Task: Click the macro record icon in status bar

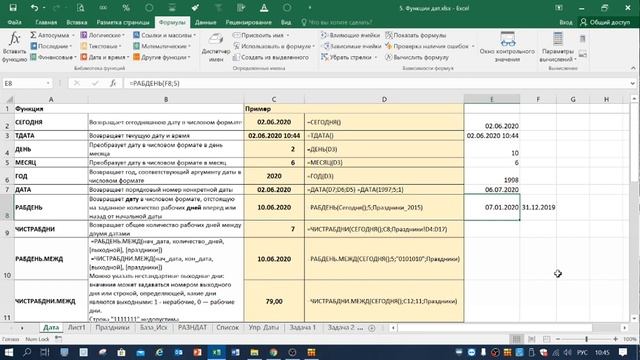Action: pyautogui.click(x=58, y=339)
